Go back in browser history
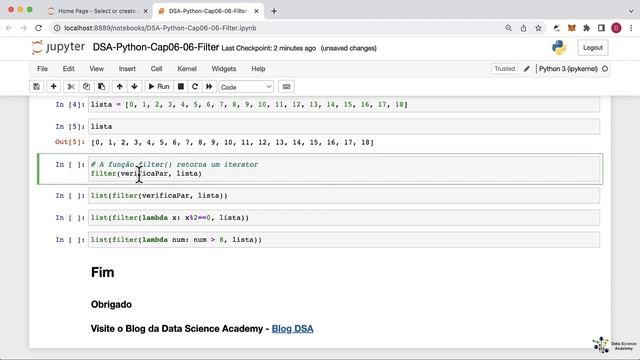Screen dimensions: 640x360 point(9,28)
